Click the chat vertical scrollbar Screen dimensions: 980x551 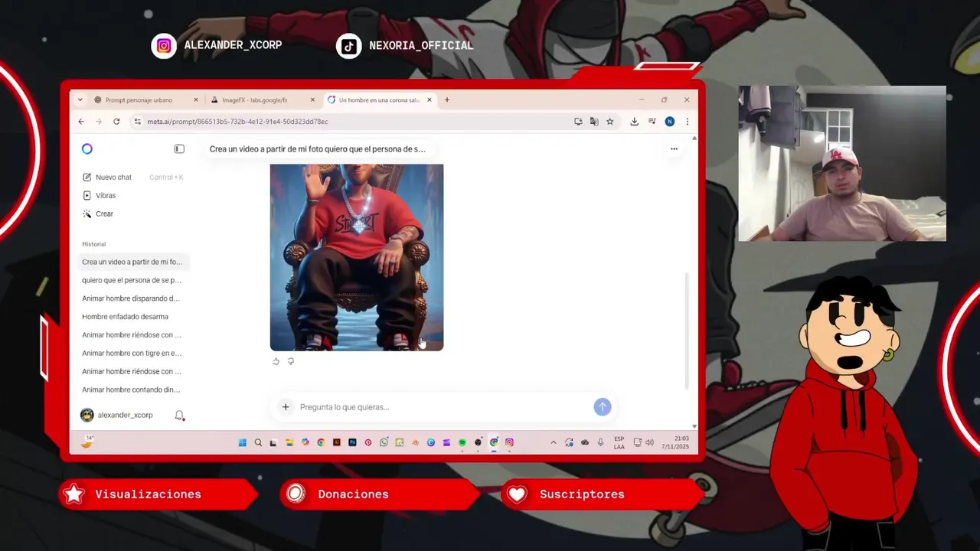click(x=686, y=329)
